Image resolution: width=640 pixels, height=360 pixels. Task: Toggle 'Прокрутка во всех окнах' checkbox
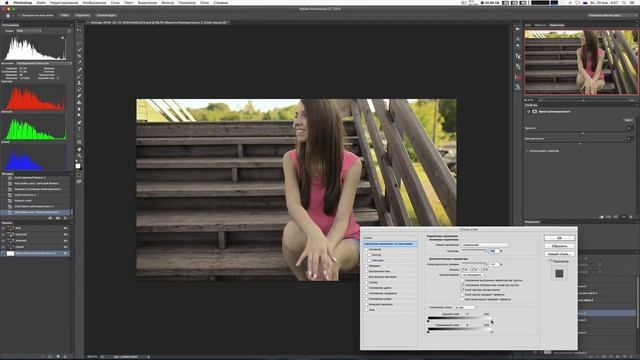pos(19,15)
